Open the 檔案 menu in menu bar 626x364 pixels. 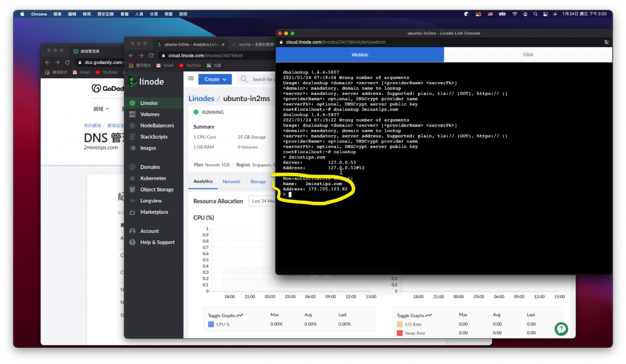57,14
